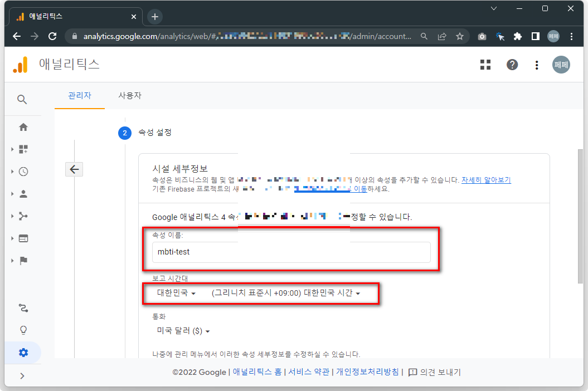
Task: Select the clock (realtime) icon in sidebar
Action: tap(23, 171)
